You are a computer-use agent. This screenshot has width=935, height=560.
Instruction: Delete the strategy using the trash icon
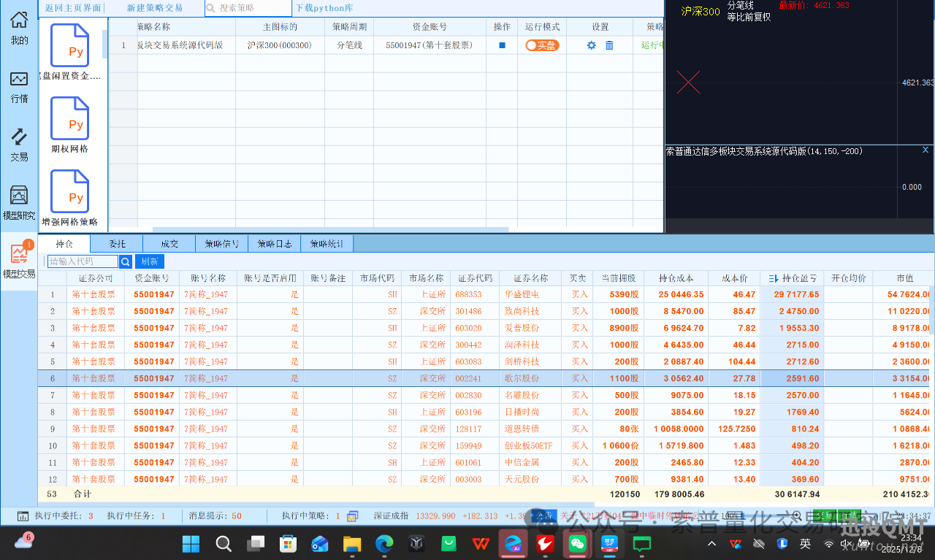(611, 45)
